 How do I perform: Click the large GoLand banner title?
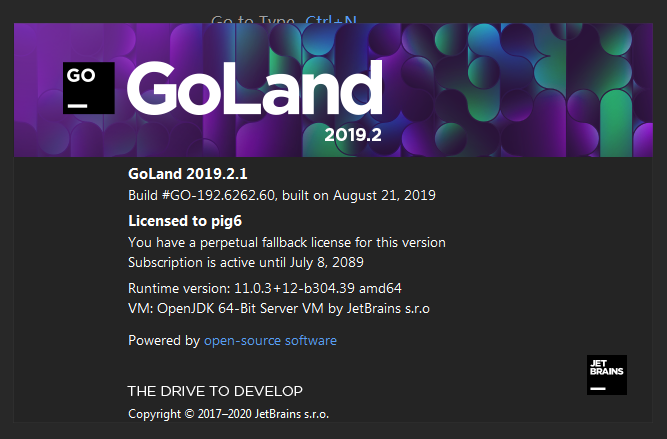[254, 88]
